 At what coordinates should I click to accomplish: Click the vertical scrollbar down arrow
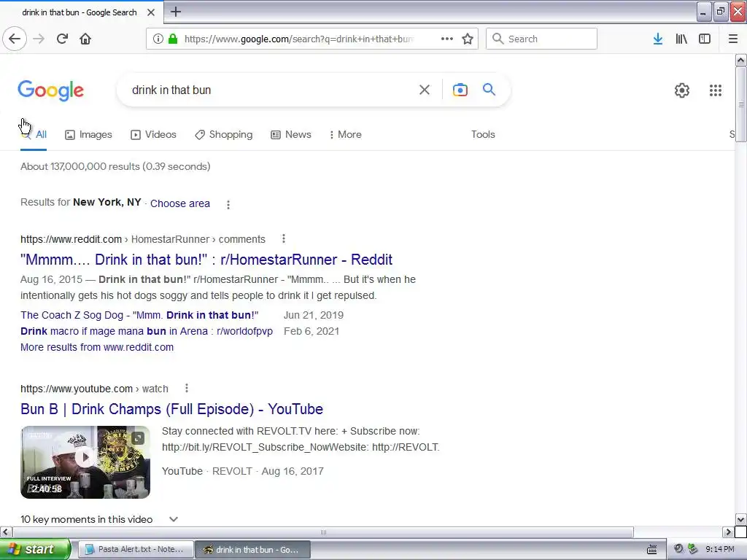coord(740,519)
